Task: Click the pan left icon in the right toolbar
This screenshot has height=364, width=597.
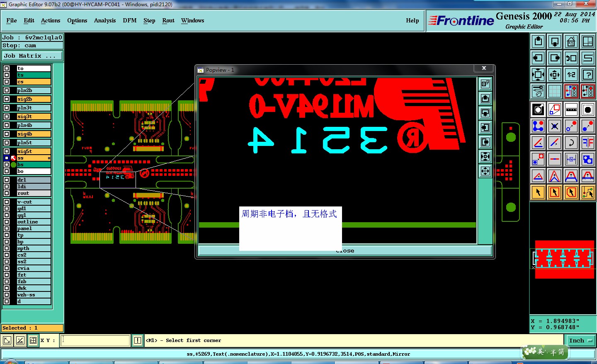Action: [x=538, y=58]
